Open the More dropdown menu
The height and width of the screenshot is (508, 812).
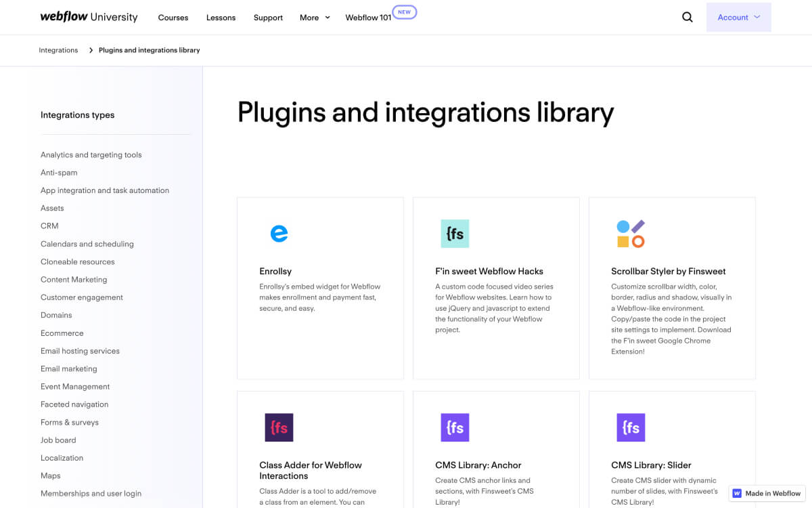pyautogui.click(x=314, y=18)
